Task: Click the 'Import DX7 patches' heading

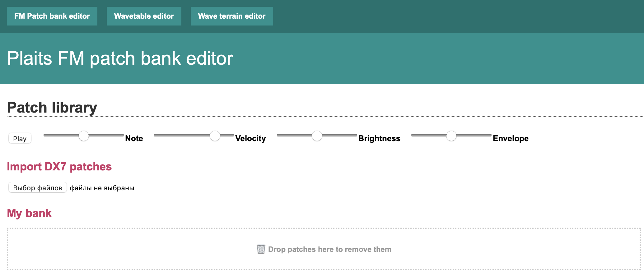Action: (59, 167)
